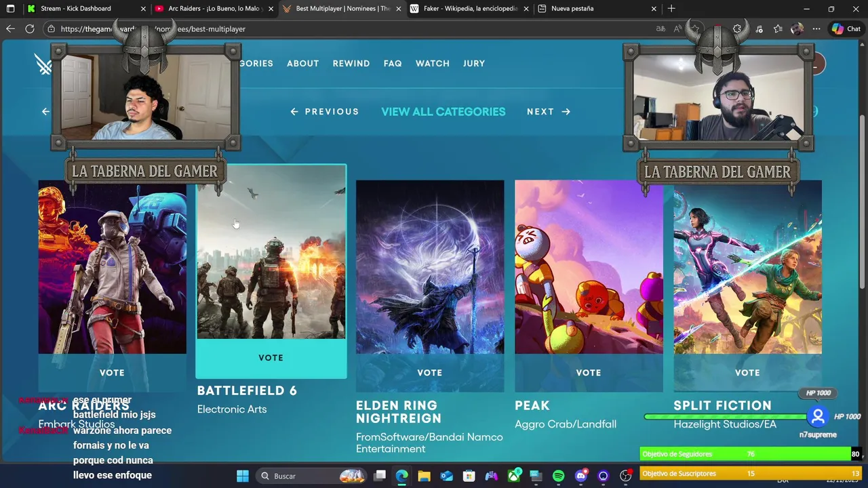
Task: Open the translate page icon
Action: click(x=660, y=28)
